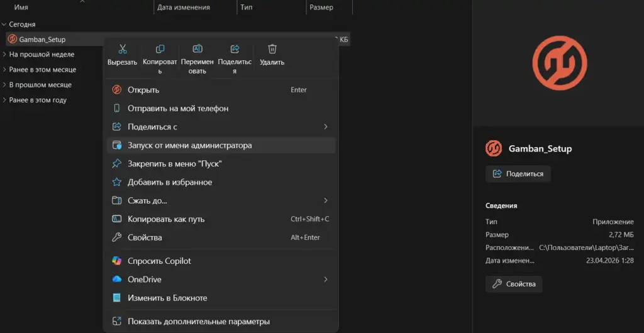This screenshot has height=333, width=644.
Task: Choose Спросить Copilot
Action: (221, 261)
